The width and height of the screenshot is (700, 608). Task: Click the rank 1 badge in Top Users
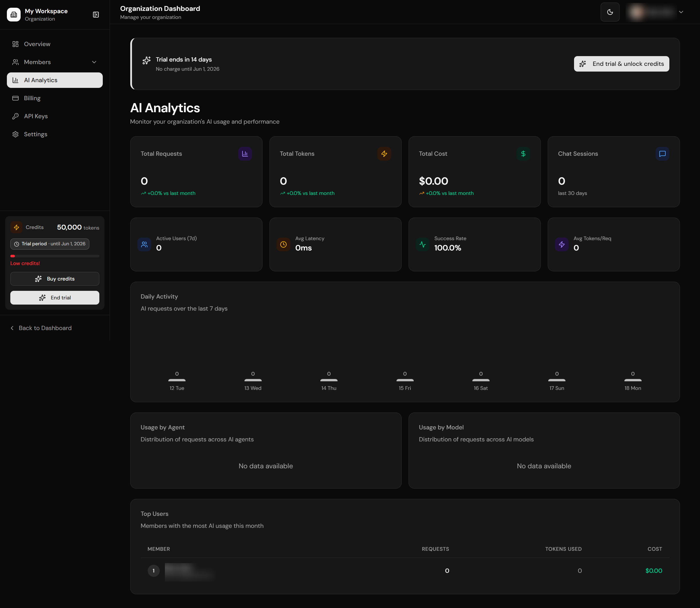[154, 571]
